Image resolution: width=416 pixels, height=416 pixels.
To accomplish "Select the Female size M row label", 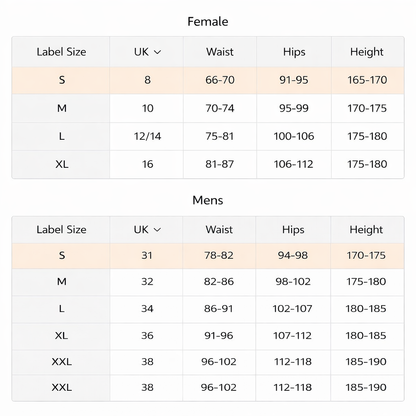I will (62, 108).
